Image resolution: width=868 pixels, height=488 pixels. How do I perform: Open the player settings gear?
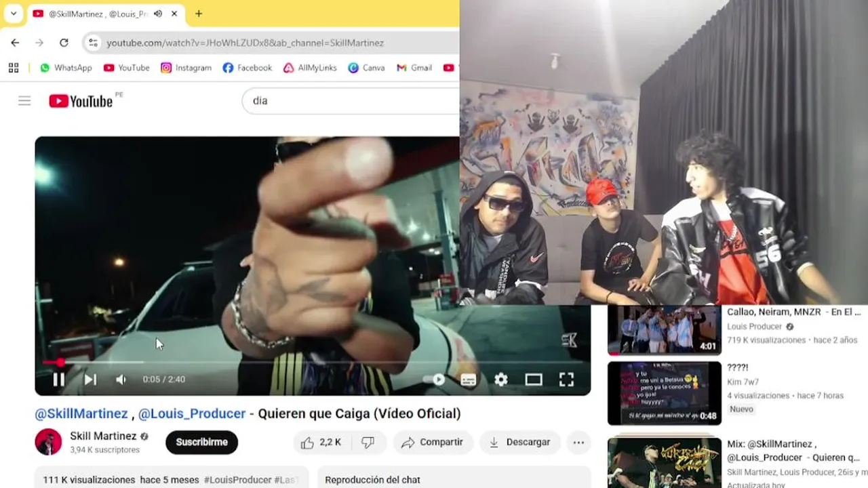(501, 380)
